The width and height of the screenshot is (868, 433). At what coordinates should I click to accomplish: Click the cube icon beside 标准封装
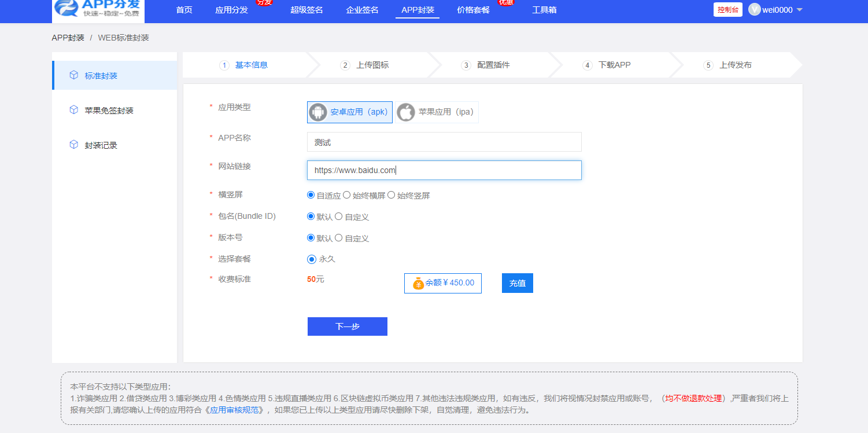coord(73,75)
